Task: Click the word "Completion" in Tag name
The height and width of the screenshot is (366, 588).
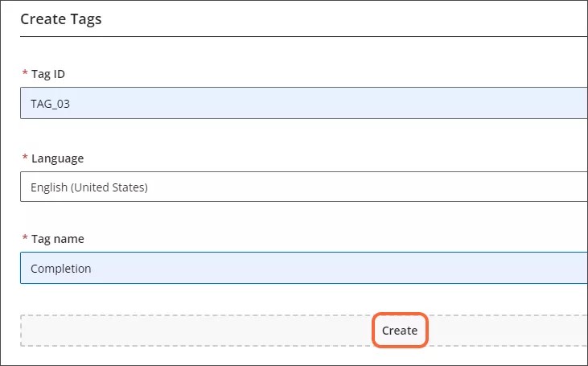Action: point(60,269)
